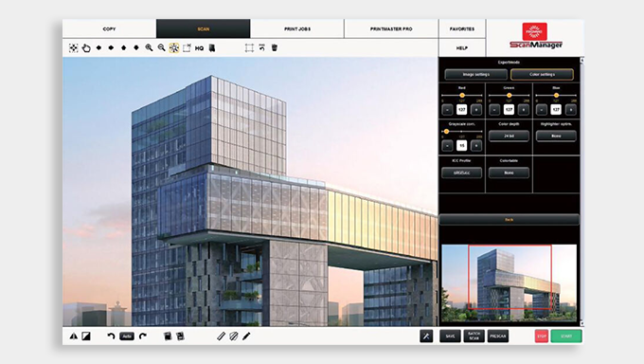Rotate left with the counterclockwise arrow
Screen dimensions: 644x364
click(111, 336)
